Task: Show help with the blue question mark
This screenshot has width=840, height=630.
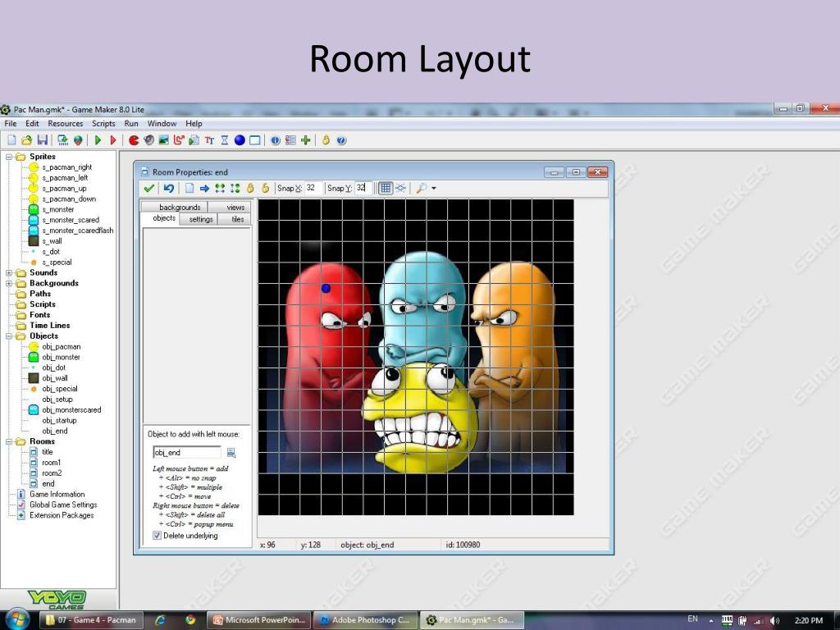Action: [341, 140]
